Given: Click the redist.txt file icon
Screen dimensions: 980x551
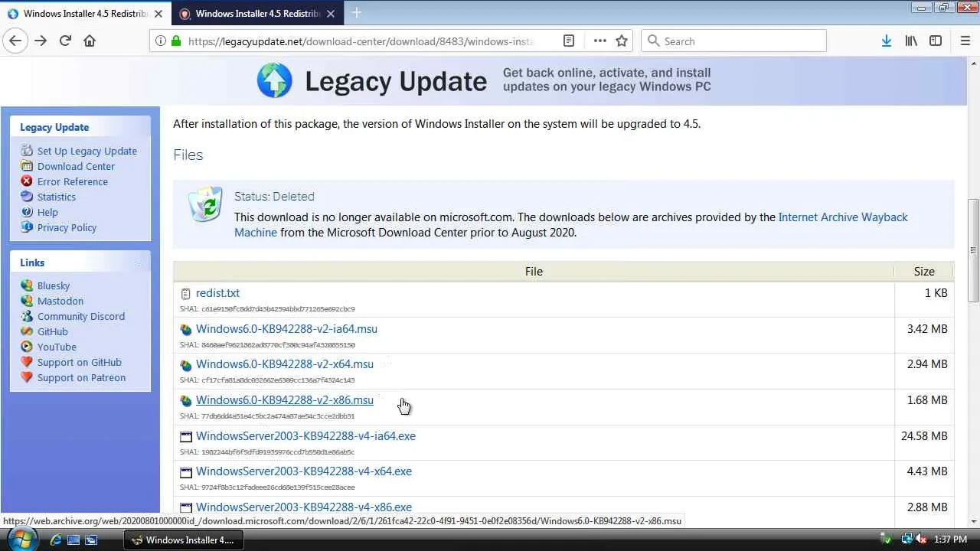Looking at the screenshot, I should [x=185, y=293].
